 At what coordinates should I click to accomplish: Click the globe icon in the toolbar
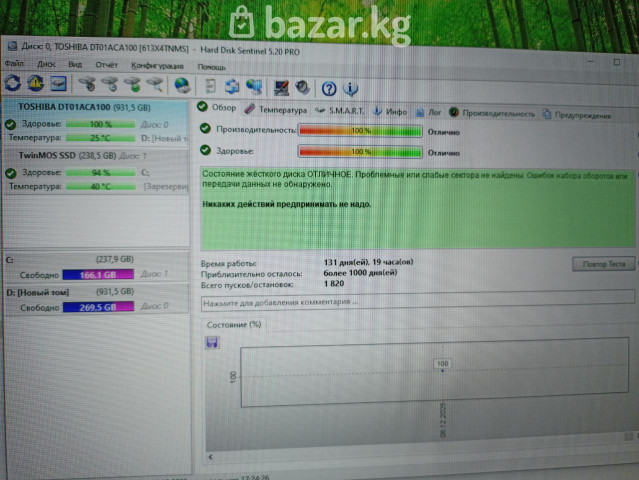coord(182,85)
